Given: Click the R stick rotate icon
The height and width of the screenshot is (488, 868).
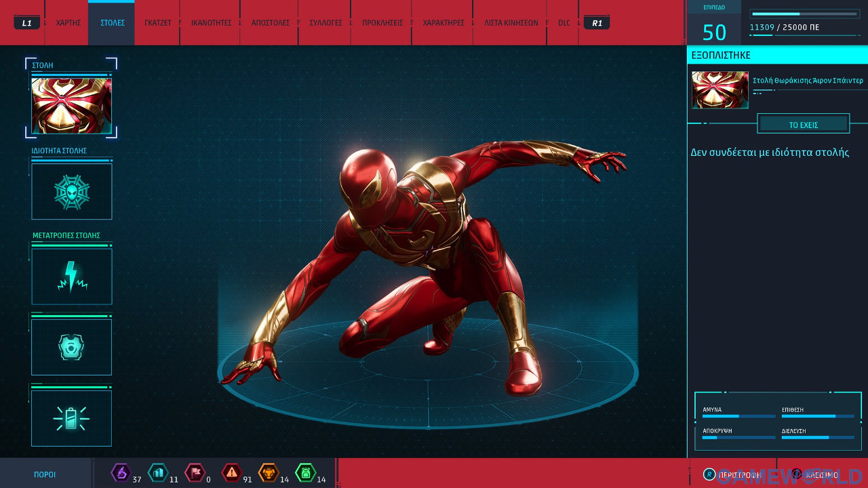Looking at the screenshot, I should click(x=709, y=474).
